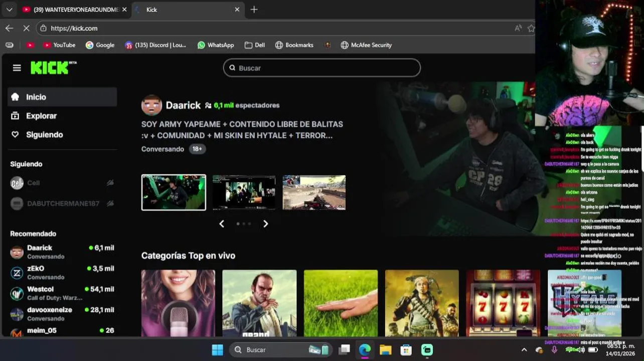This screenshot has height=361, width=644.
Task: Open the Grand Theft Auto category card
Action: point(259,303)
